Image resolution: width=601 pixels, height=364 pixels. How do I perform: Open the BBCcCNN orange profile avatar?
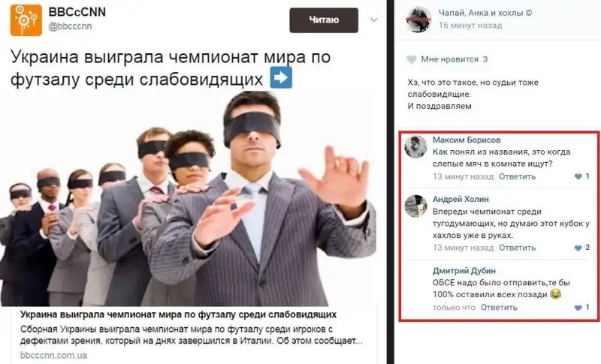point(26,20)
